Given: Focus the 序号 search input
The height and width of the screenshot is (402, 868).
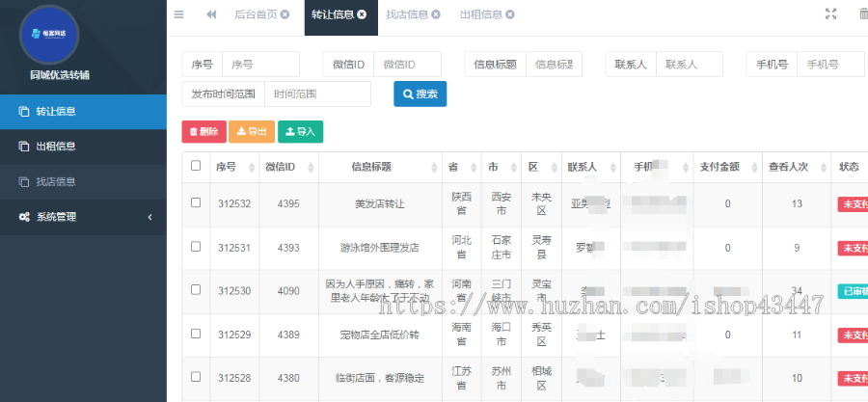Looking at the screenshot, I should tap(260, 65).
